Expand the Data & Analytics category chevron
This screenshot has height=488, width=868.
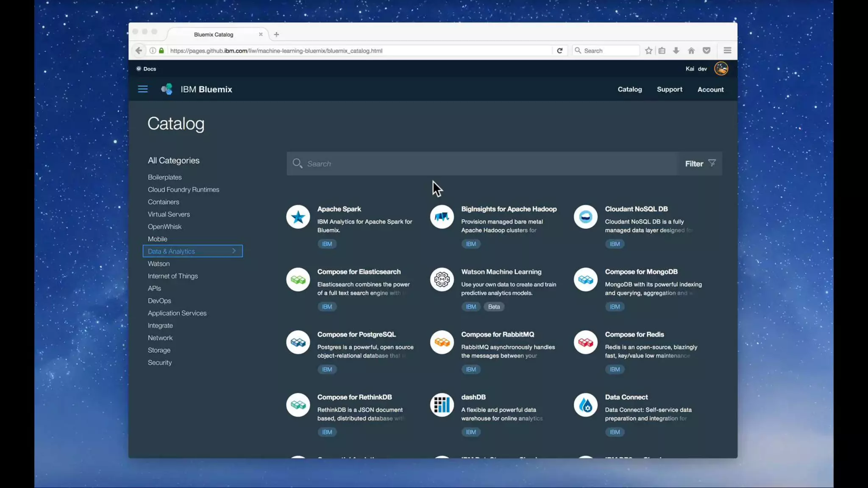pyautogui.click(x=234, y=251)
